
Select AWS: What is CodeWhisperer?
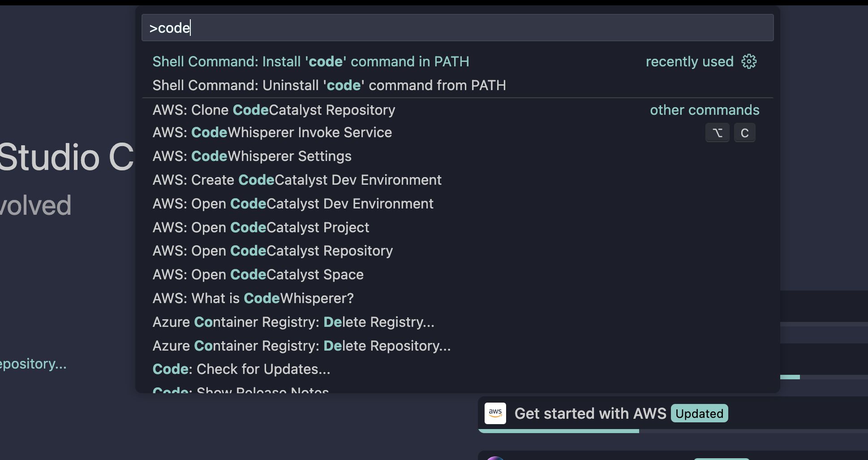(x=254, y=298)
